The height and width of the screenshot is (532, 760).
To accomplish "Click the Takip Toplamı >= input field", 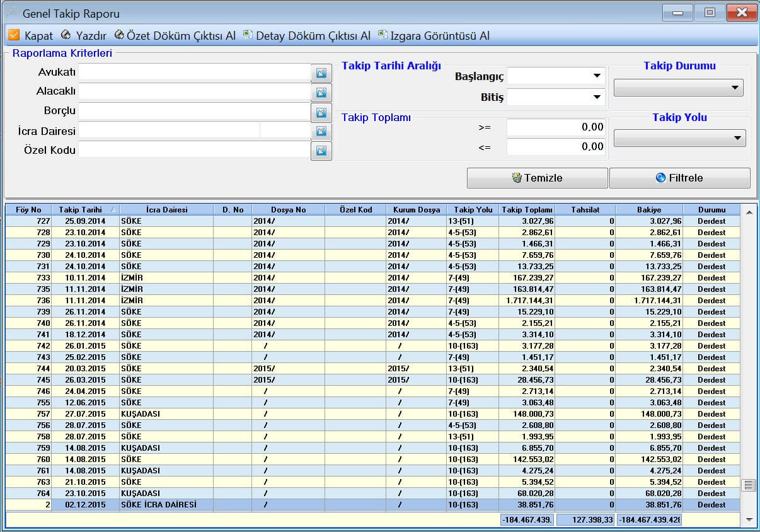I will [555, 127].
